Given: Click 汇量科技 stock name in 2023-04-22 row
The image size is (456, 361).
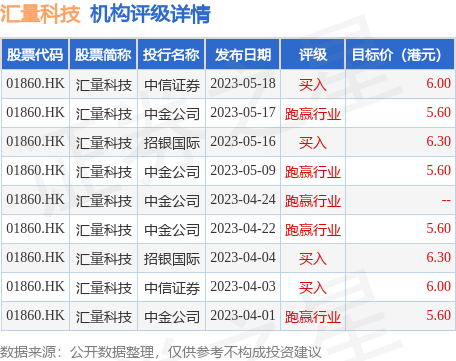Looking at the screenshot, I should pos(104,230).
